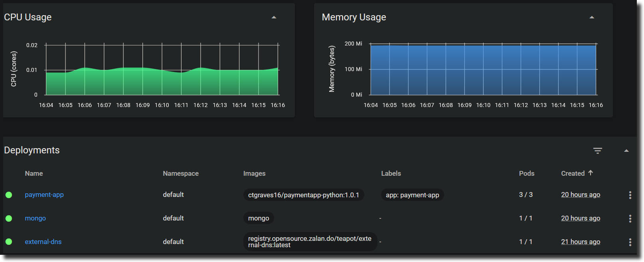Click the Memory Usage title

(x=354, y=17)
